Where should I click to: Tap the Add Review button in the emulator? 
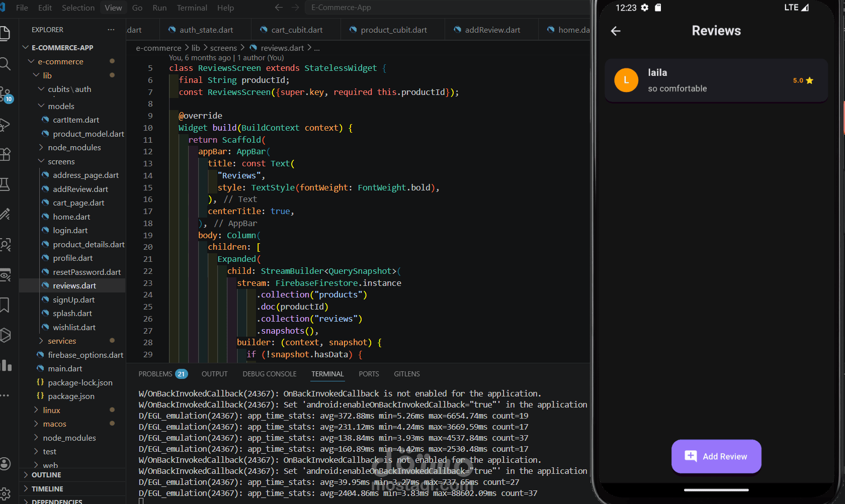pyautogui.click(x=716, y=456)
